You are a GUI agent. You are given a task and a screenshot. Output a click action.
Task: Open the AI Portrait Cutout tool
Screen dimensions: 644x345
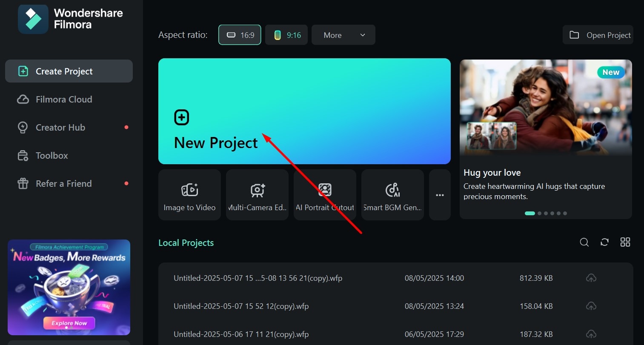point(325,195)
